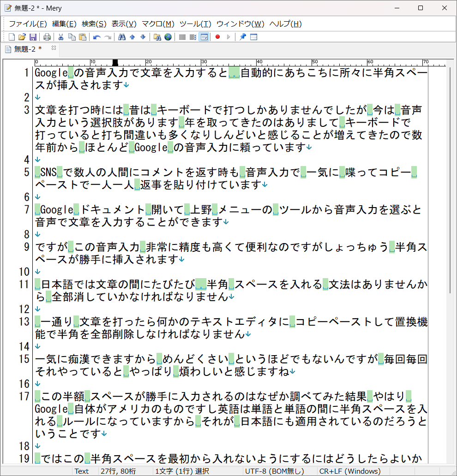The height and width of the screenshot is (476, 457).
Task: Minimize the Mery window
Action: point(397,8)
